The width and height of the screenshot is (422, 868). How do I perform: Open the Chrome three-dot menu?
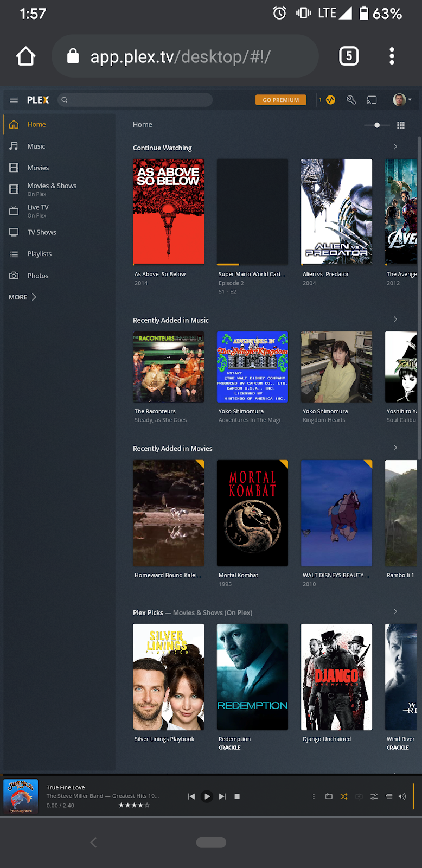click(392, 56)
